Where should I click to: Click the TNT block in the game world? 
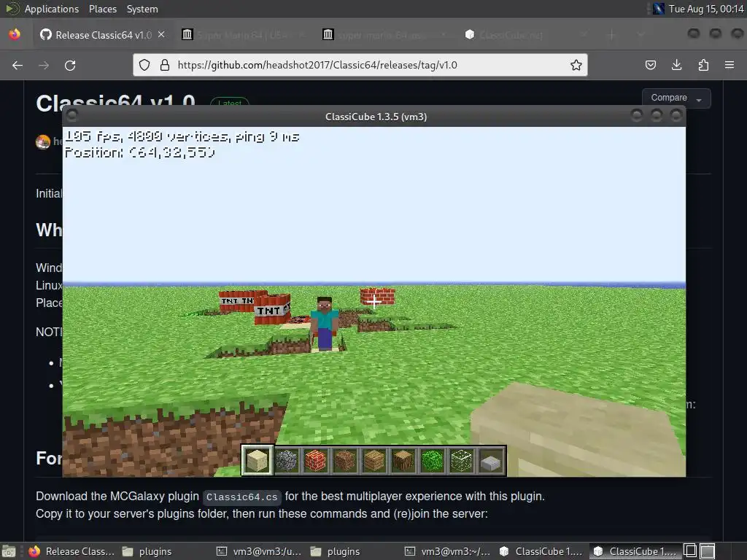pyautogui.click(x=272, y=309)
